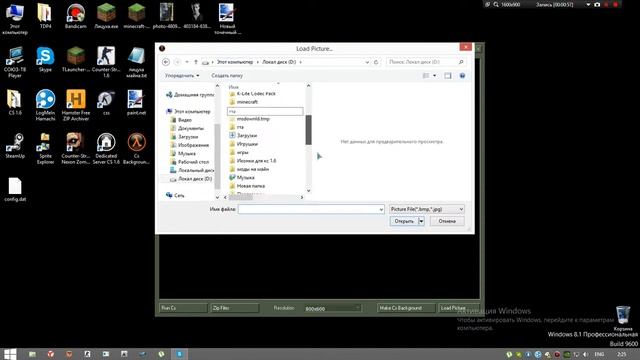
Task: Select Загрузки in the navigation tree
Action: [x=184, y=137]
